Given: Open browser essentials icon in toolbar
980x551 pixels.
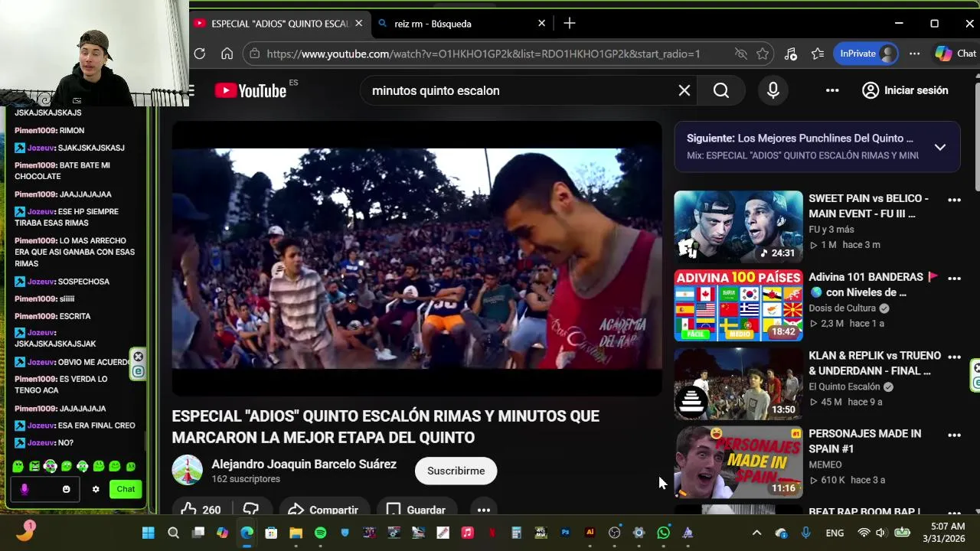Looking at the screenshot, I should point(791,54).
